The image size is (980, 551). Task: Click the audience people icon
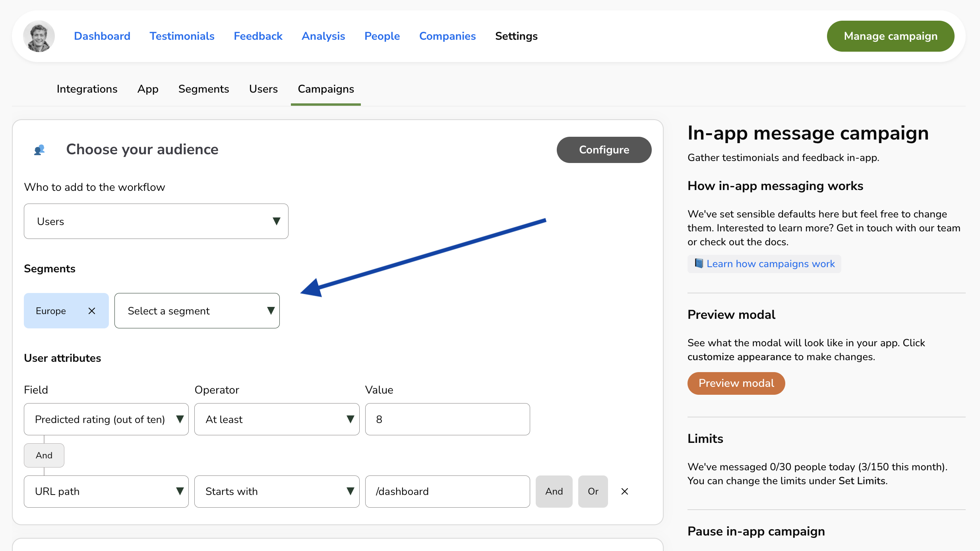pyautogui.click(x=39, y=150)
